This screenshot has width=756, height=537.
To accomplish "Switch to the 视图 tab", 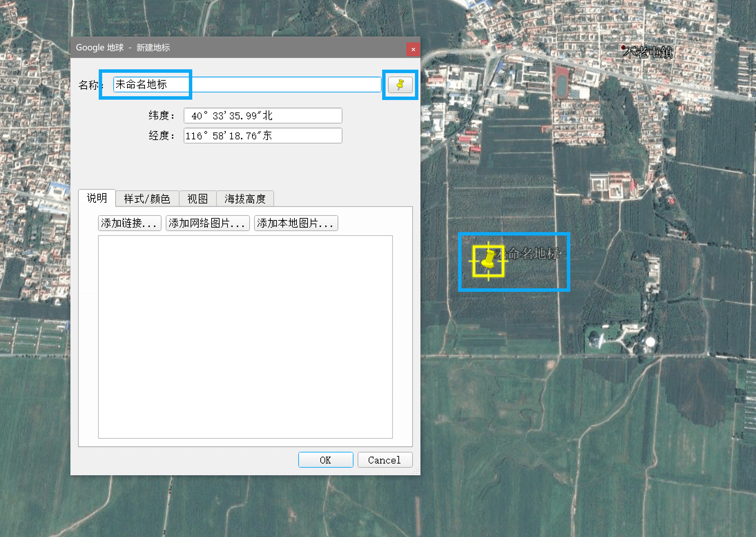I will point(197,199).
